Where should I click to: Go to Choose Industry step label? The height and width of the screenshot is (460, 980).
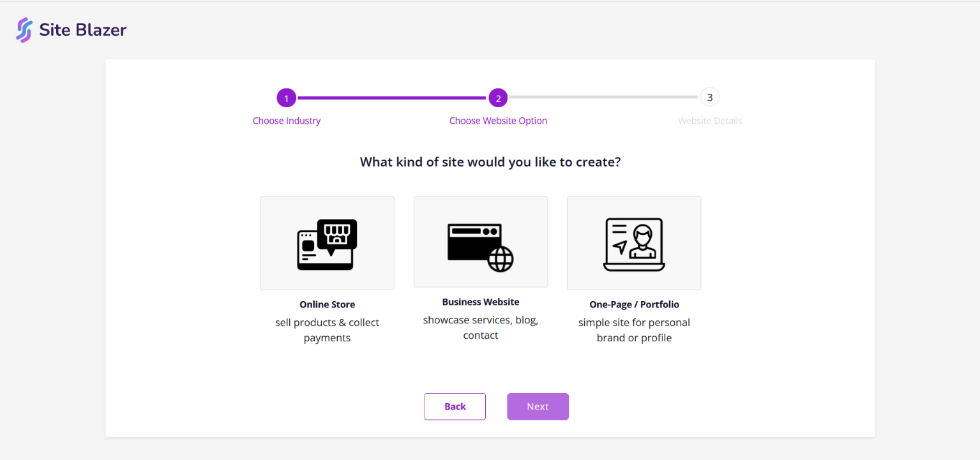coord(287,121)
